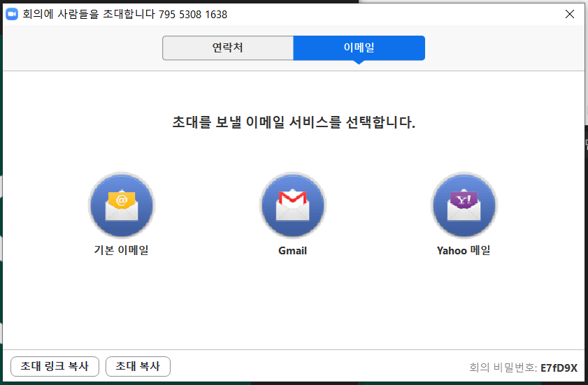Screen dimensions: 588x385
Task: Close the invite dialog window
Action: [x=570, y=14]
